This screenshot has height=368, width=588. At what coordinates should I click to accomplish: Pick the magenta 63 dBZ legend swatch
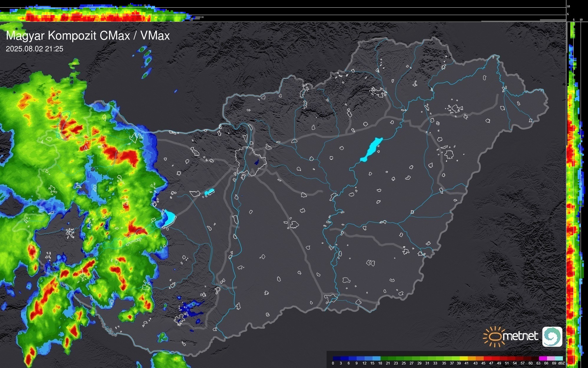pyautogui.click(x=543, y=358)
